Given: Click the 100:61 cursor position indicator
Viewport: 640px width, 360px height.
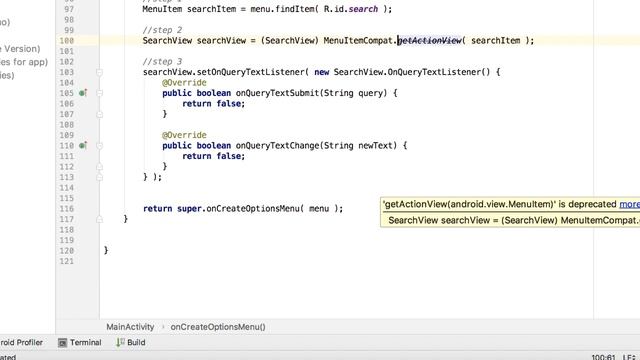Looking at the screenshot, I should [x=603, y=357].
